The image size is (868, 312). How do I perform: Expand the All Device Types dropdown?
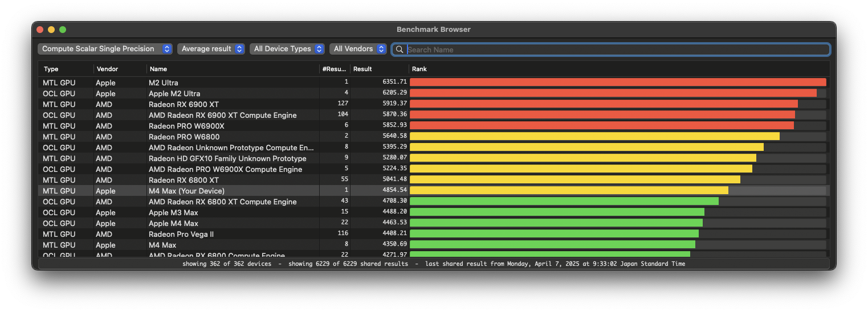(x=287, y=49)
